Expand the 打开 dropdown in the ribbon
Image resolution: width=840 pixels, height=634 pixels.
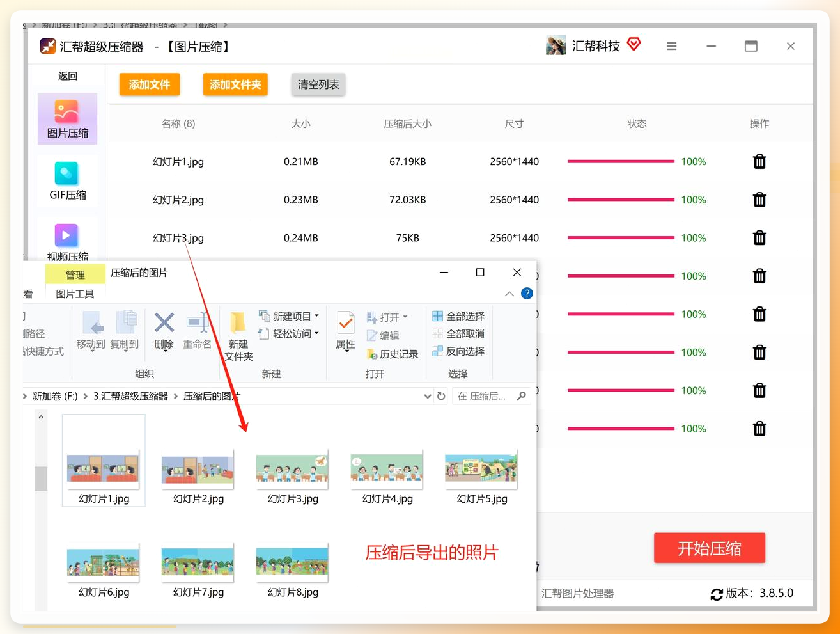pyautogui.click(x=405, y=317)
